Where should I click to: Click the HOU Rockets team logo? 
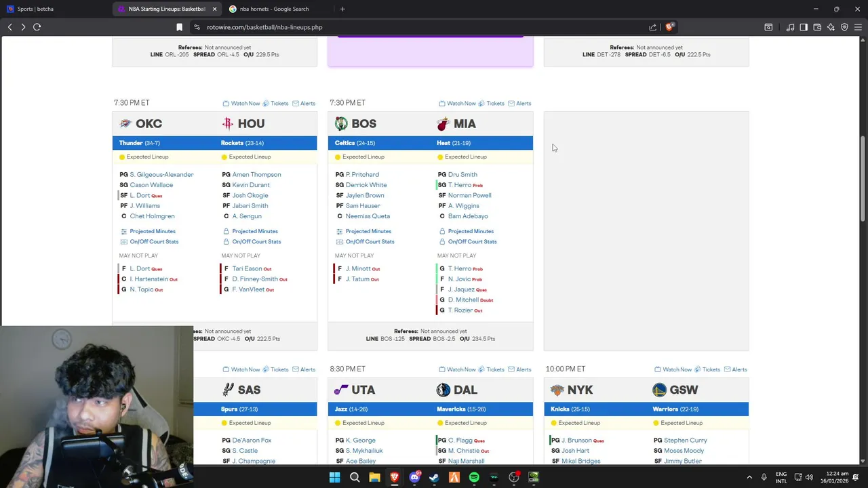click(x=228, y=123)
